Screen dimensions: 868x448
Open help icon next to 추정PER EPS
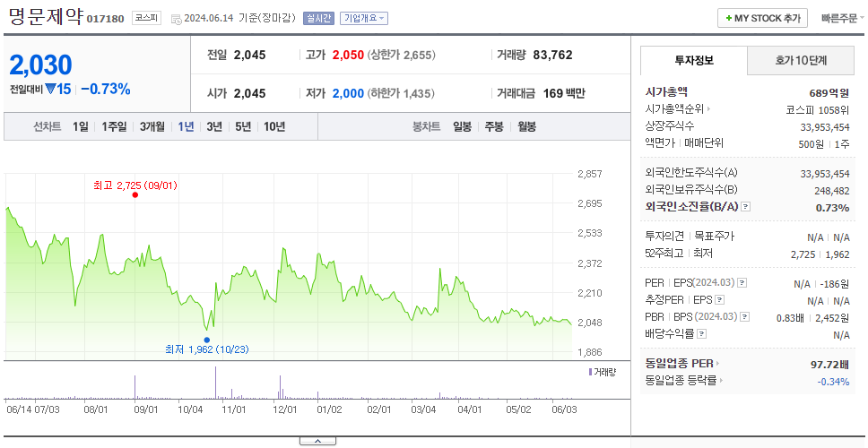(720, 300)
